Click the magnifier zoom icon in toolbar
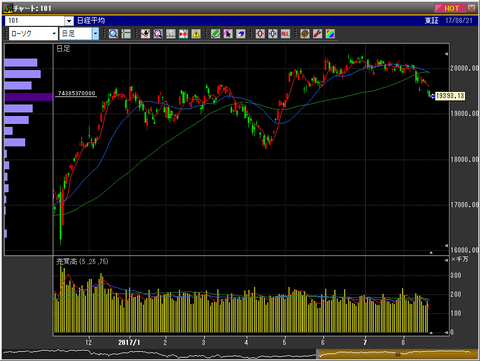480x361 pixels. pyautogui.click(x=113, y=34)
